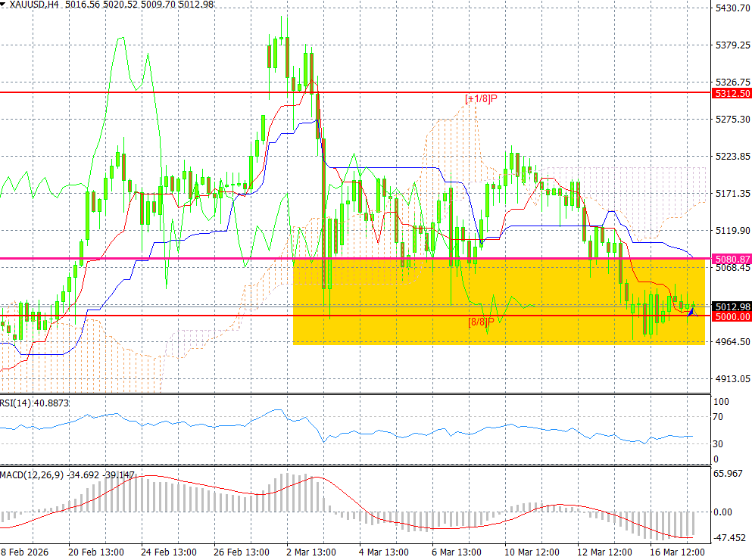Screen dimensions: 752x560
Task: Click the triangle beside the XAUUSD,H4 title
Action: (x=3, y=5)
